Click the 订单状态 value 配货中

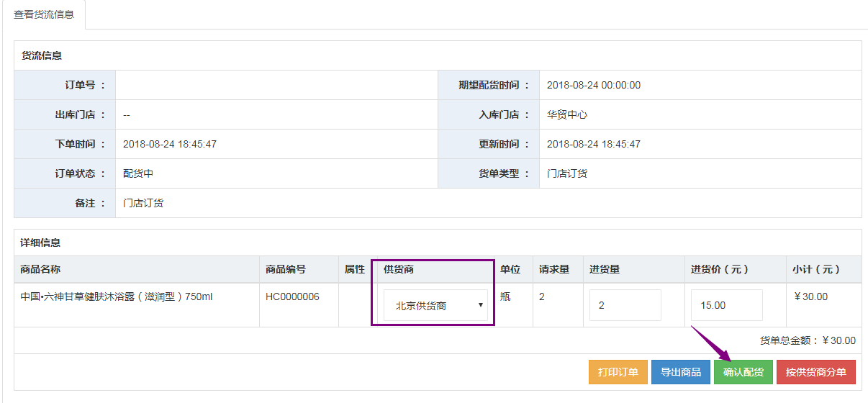(138, 173)
